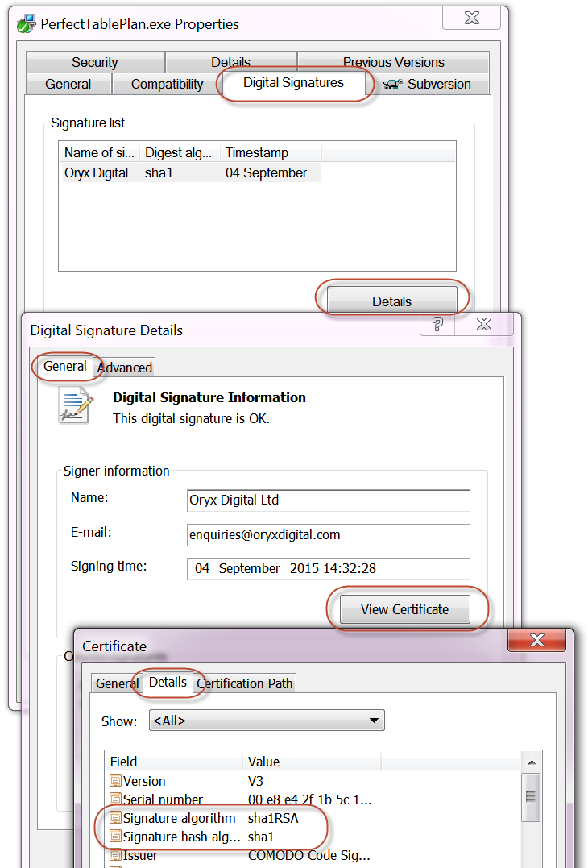This screenshot has height=868, width=588.
Task: Select Details tab in Certificate window
Action: point(168,682)
